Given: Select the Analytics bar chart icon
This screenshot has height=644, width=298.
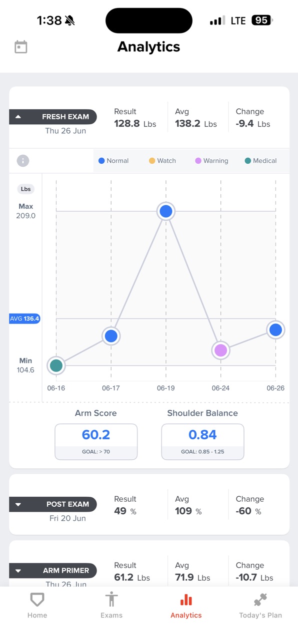Looking at the screenshot, I should point(186,600).
